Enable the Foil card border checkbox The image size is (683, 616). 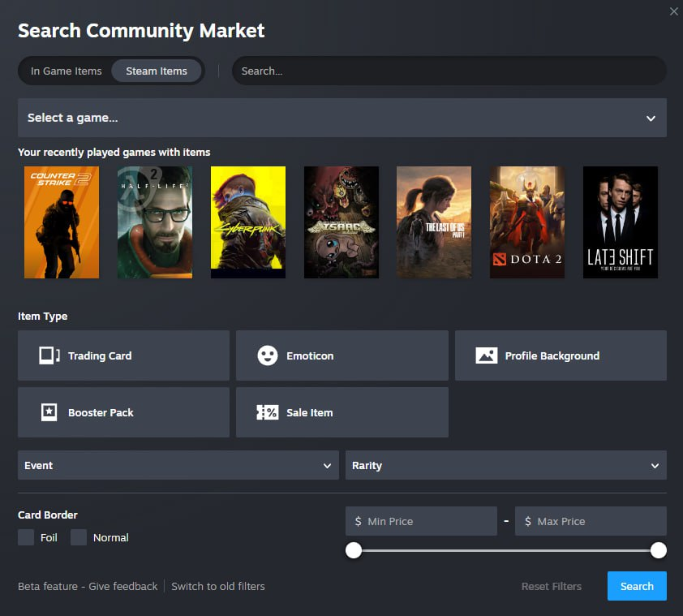click(26, 537)
